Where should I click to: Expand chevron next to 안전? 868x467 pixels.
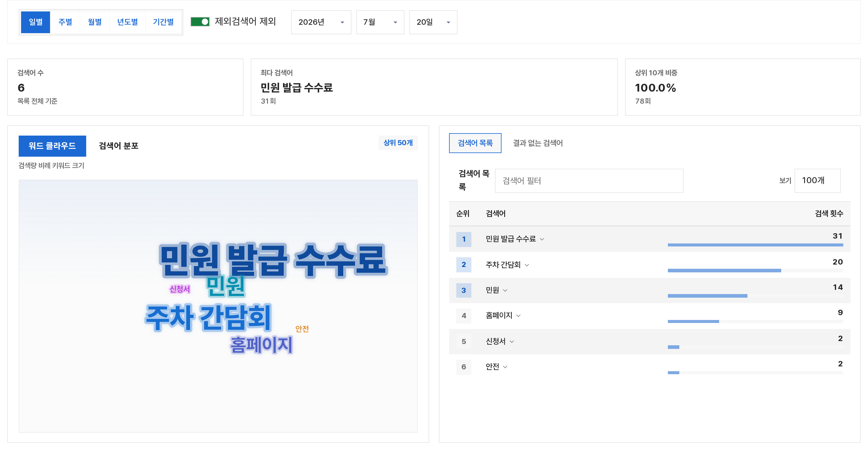[x=505, y=367]
